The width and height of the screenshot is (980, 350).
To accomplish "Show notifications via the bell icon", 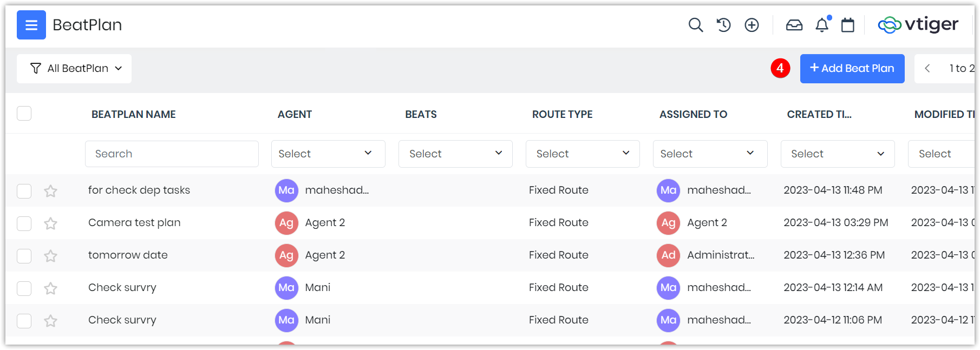I will coord(822,25).
